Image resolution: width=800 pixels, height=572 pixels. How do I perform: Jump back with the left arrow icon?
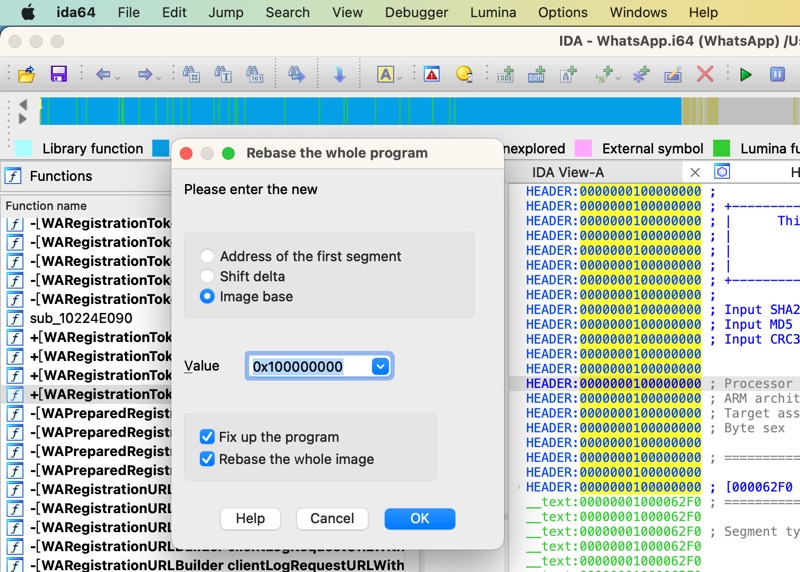[x=103, y=74]
